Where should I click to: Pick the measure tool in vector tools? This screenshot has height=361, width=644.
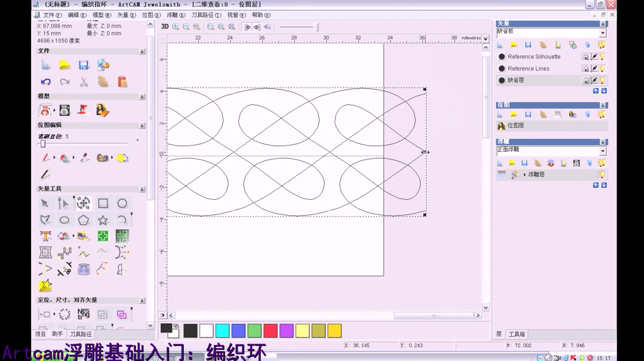click(x=84, y=236)
